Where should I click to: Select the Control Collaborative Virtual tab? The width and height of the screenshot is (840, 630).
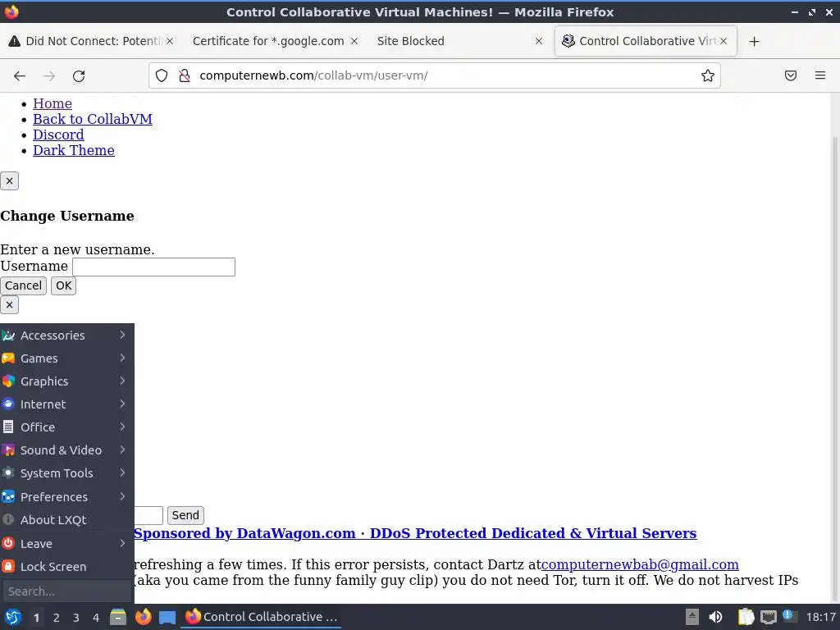tap(645, 41)
